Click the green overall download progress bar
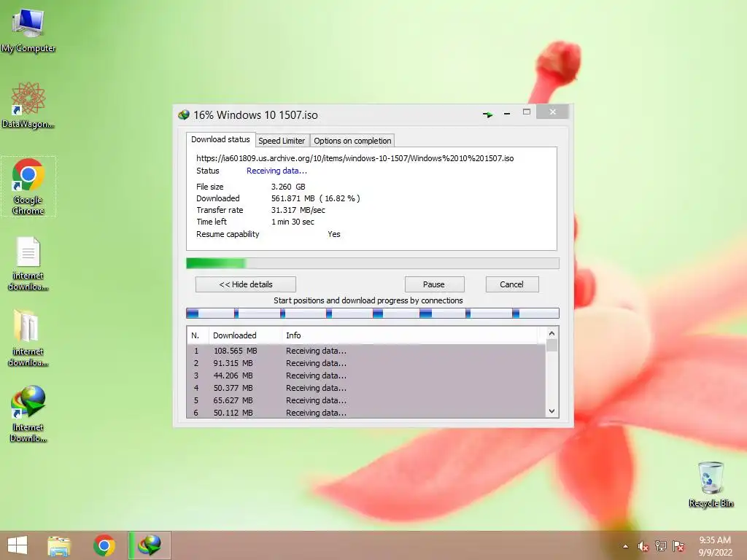Screen dimensions: 747x560 (x=373, y=263)
